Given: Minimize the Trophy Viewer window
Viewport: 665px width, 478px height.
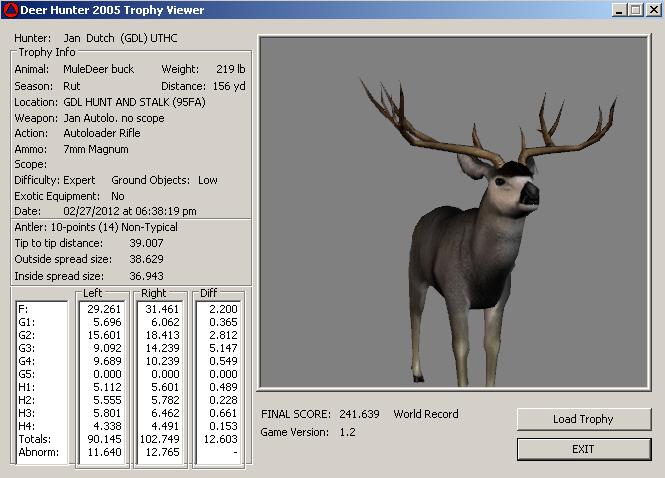Looking at the screenshot, I should tap(618, 10).
